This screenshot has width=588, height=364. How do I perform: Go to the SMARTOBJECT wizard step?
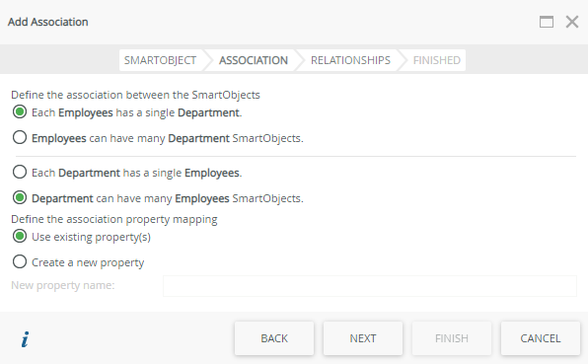click(x=160, y=60)
